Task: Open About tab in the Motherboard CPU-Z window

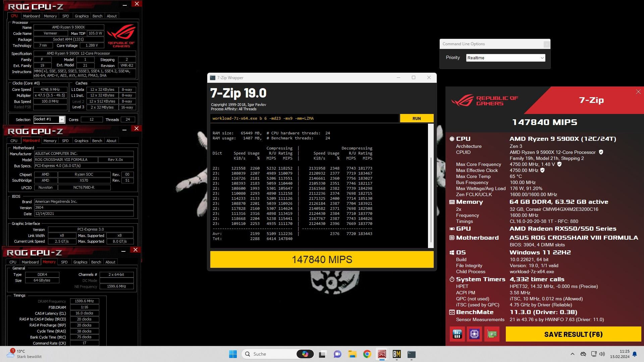Action: 111,141
